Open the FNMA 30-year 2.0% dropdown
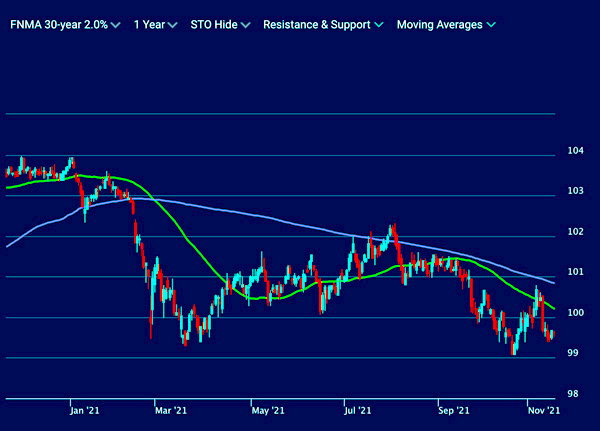This screenshot has height=431, width=600. coord(60,24)
